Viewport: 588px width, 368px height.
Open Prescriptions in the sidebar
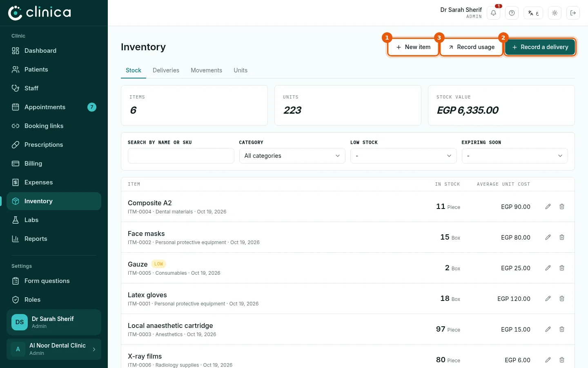tap(54, 145)
